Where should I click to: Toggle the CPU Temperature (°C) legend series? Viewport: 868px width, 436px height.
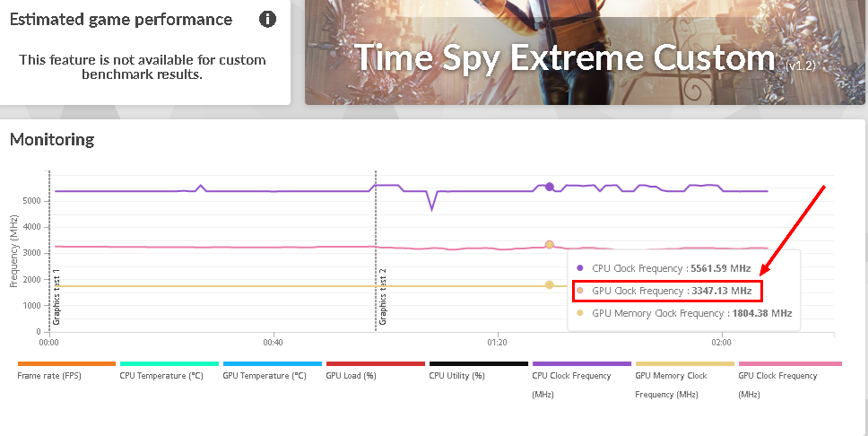coord(169,371)
